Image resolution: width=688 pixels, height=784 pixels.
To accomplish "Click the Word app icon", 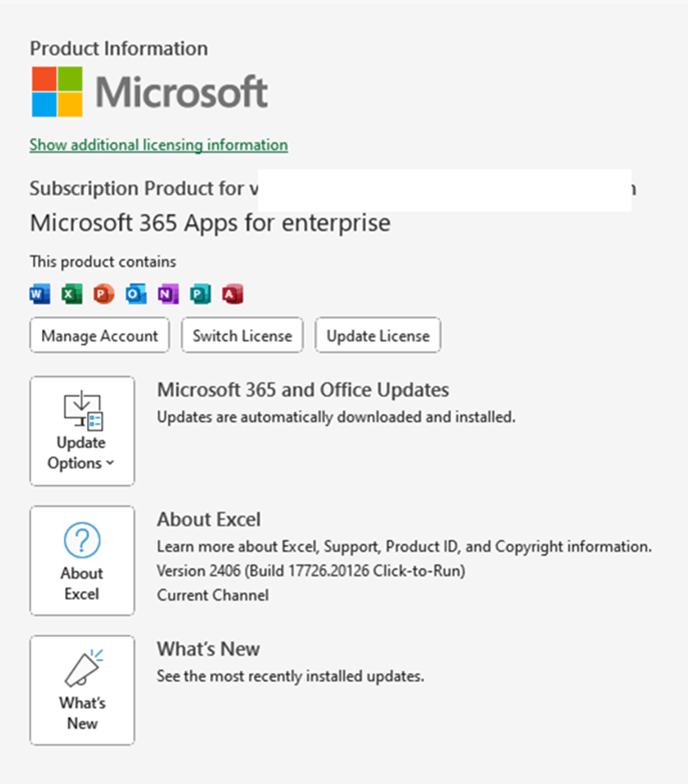I will [39, 294].
